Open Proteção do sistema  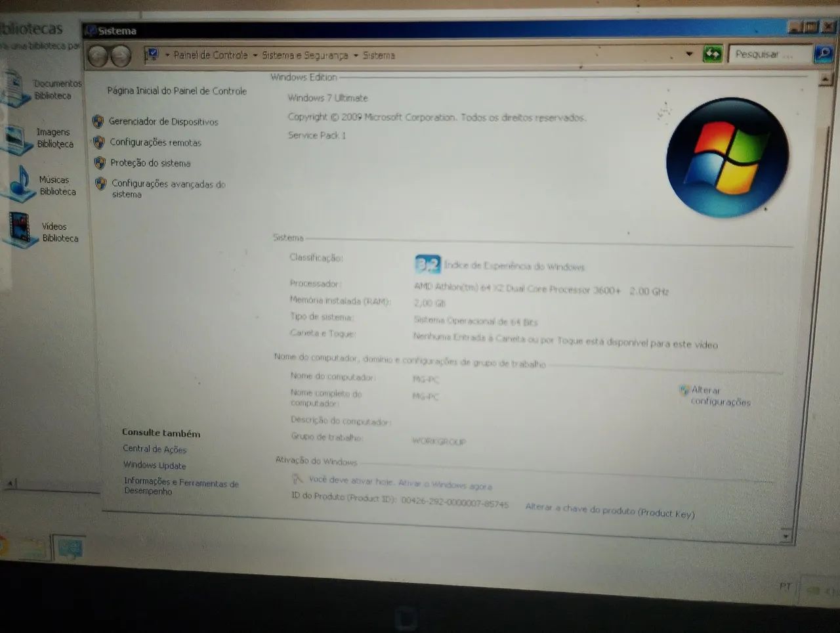[150, 163]
